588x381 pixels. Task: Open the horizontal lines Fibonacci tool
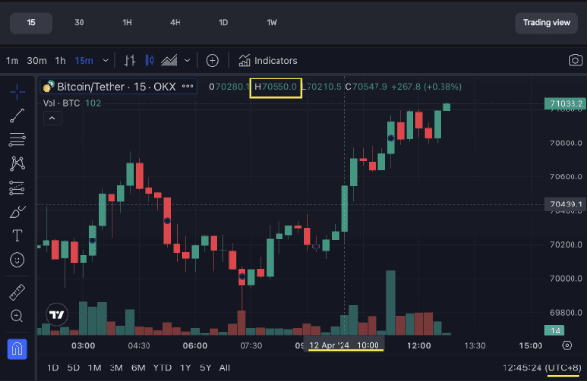click(x=17, y=140)
